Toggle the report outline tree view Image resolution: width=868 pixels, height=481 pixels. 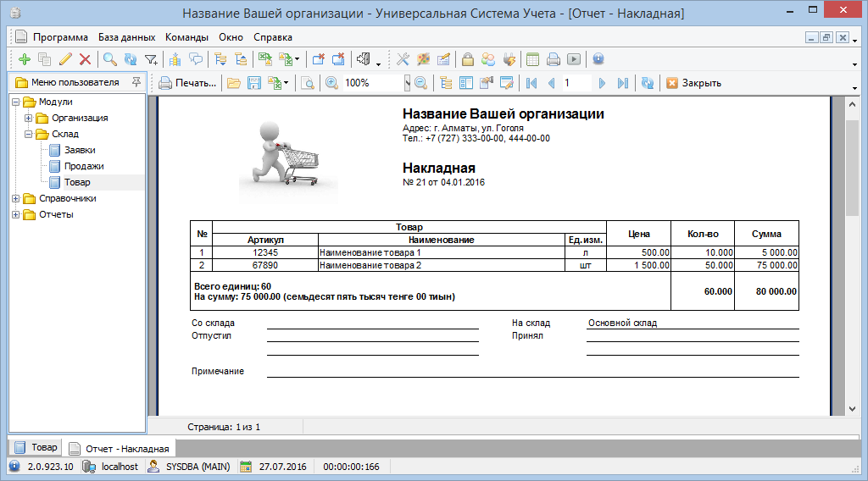tap(444, 83)
